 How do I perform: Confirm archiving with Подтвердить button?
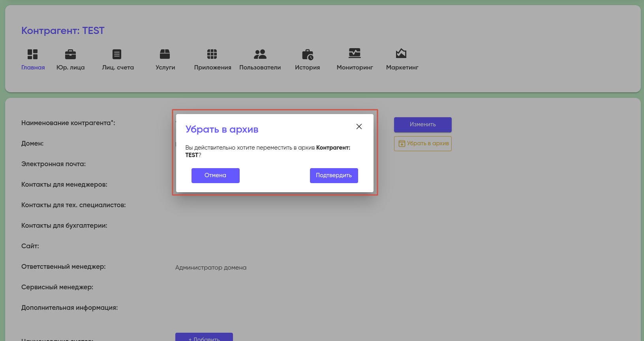tap(334, 176)
